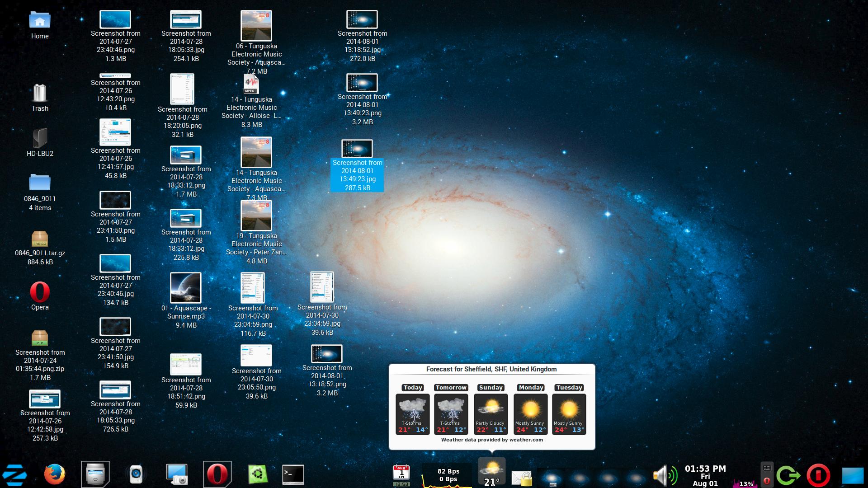This screenshot has height=488, width=868.
Task: Select the 0846_9011 folder on desktop
Action: point(40,183)
